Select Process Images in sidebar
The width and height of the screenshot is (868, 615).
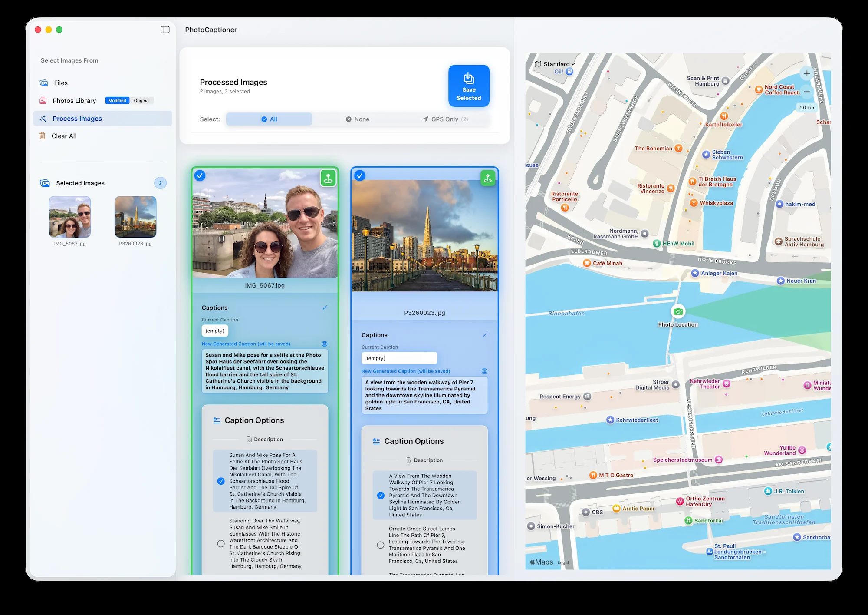[x=102, y=119]
